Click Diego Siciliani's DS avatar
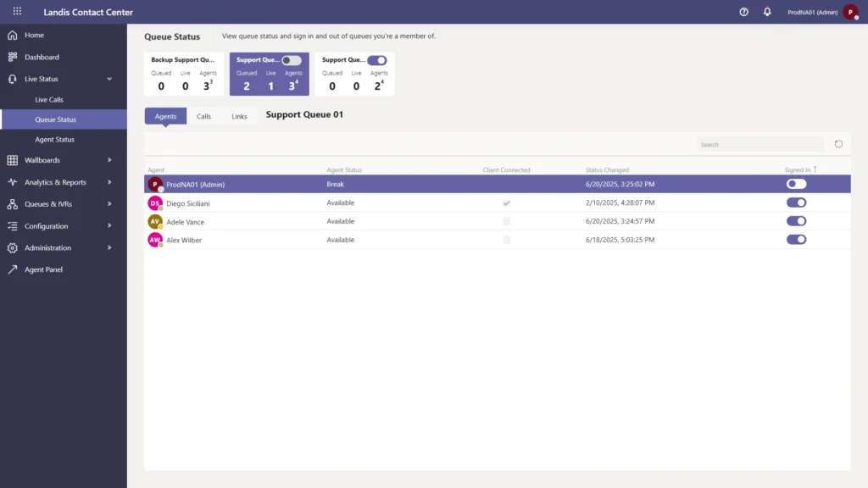The image size is (868, 488). 155,203
